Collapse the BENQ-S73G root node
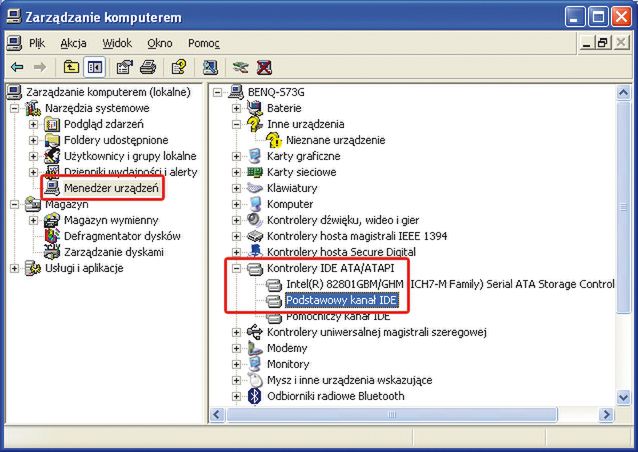The height and width of the screenshot is (452, 638). 218,92
